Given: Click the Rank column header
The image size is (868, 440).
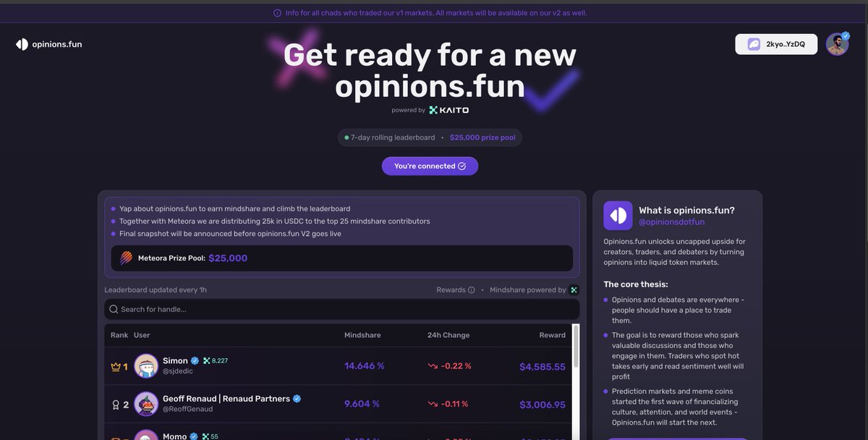Looking at the screenshot, I should pos(119,335).
